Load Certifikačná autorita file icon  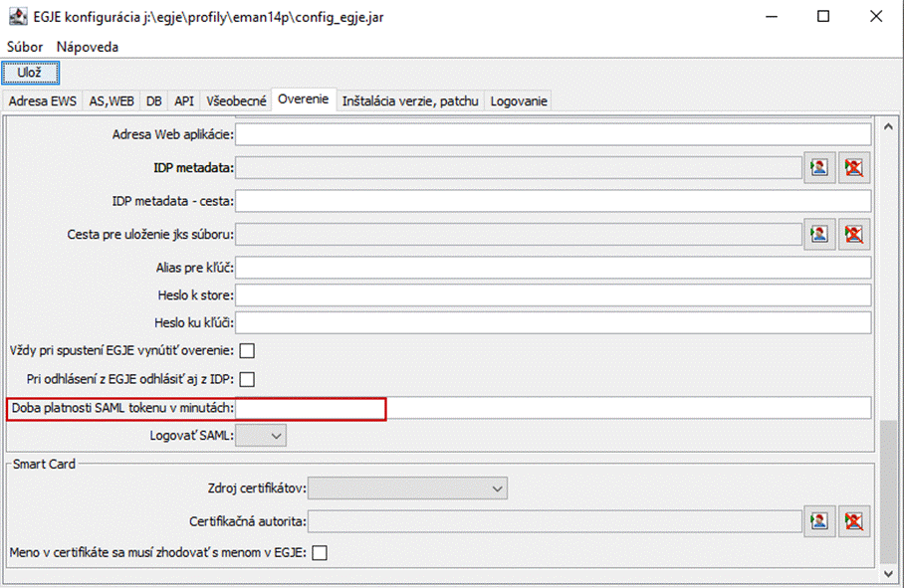(x=818, y=520)
